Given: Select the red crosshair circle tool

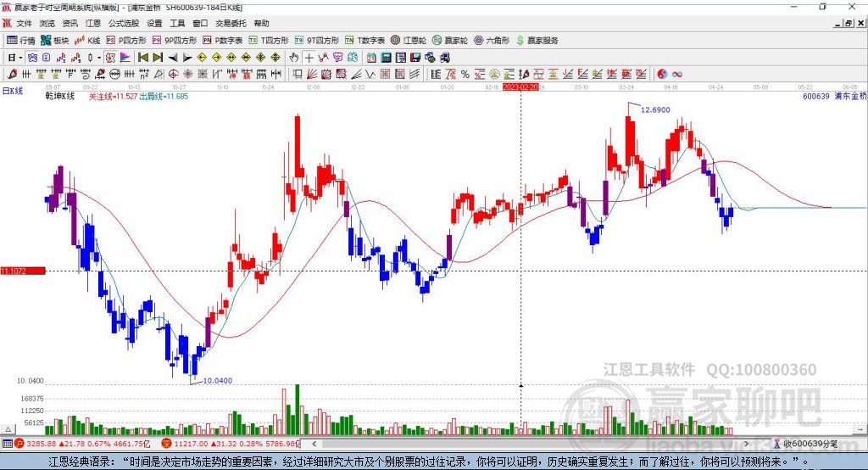Looking at the screenshot, I should click(x=173, y=74).
